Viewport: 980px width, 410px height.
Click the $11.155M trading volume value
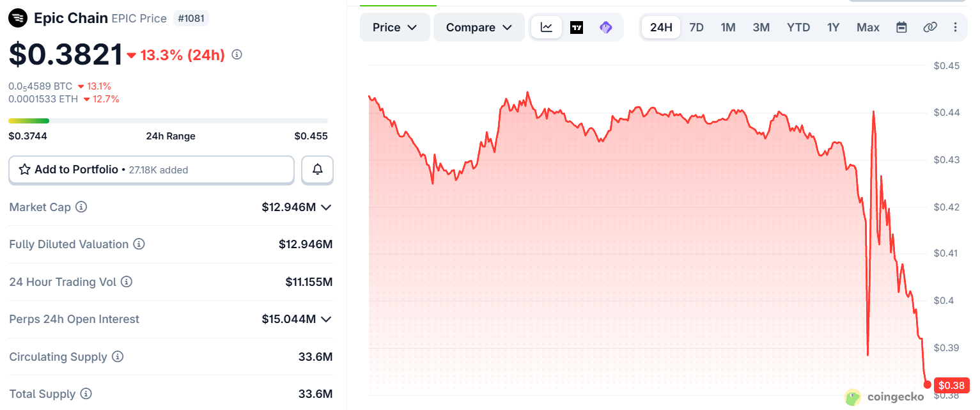tap(309, 281)
